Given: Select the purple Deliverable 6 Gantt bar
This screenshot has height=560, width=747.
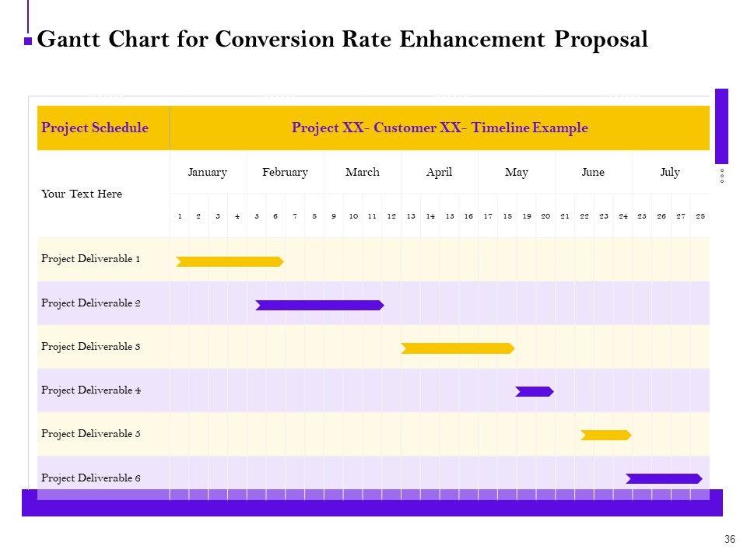Looking at the screenshot, I should click(x=664, y=478).
